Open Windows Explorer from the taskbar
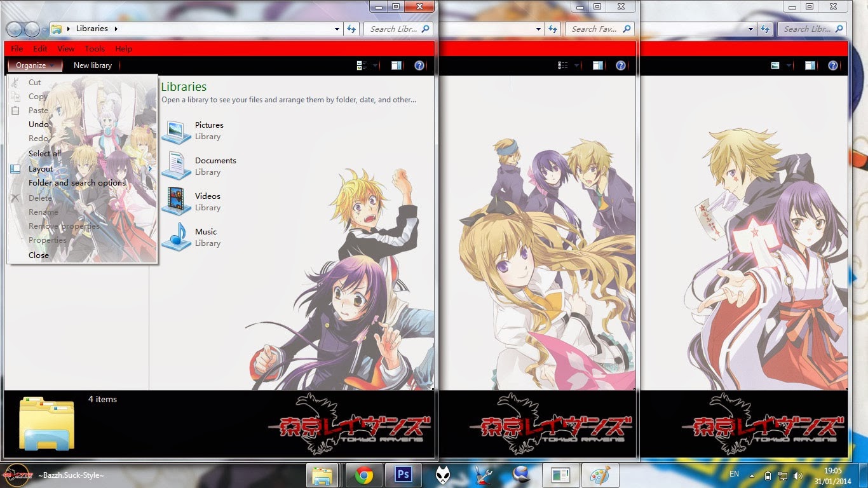 pos(323,475)
